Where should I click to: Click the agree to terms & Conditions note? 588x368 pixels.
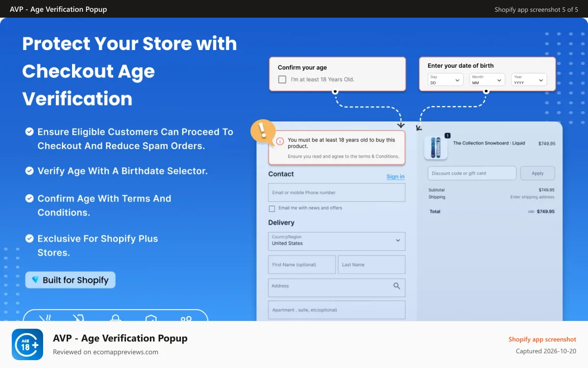[344, 157]
